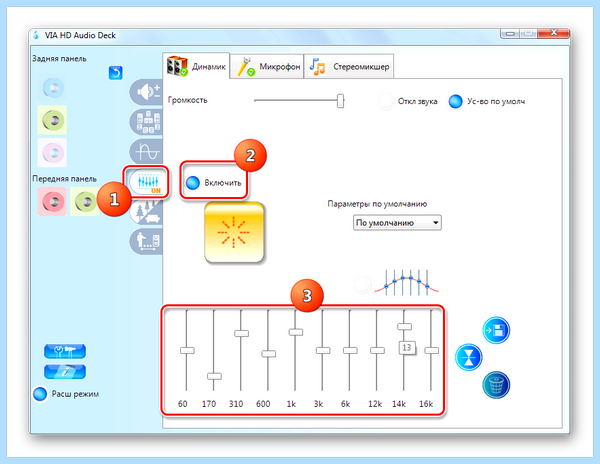Click the wrench settings button

point(65,351)
